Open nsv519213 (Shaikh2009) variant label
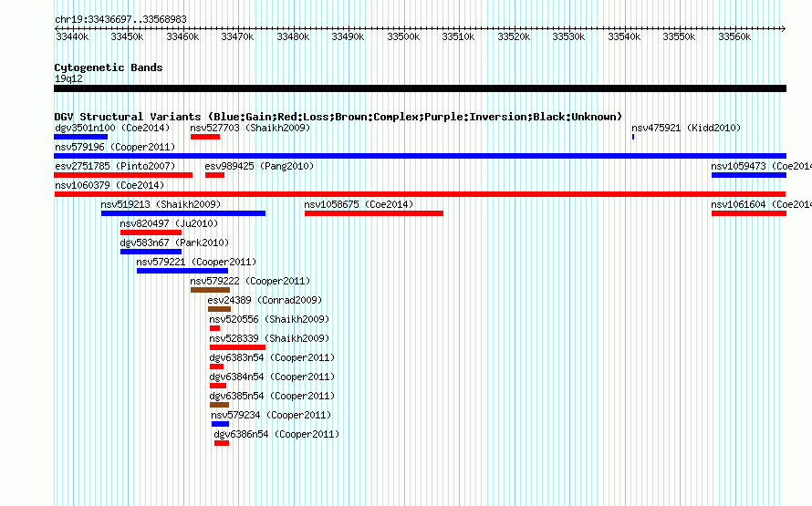This screenshot has width=812, height=506. pos(161,204)
